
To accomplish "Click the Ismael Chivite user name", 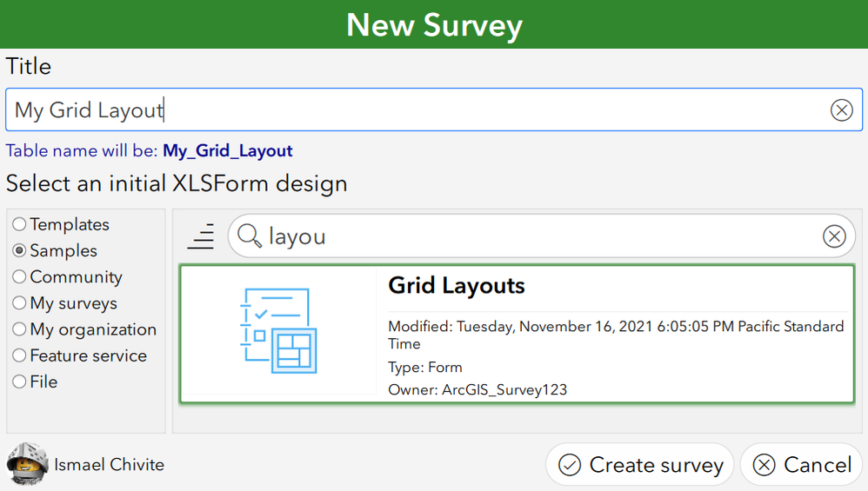I will pyautogui.click(x=109, y=465).
